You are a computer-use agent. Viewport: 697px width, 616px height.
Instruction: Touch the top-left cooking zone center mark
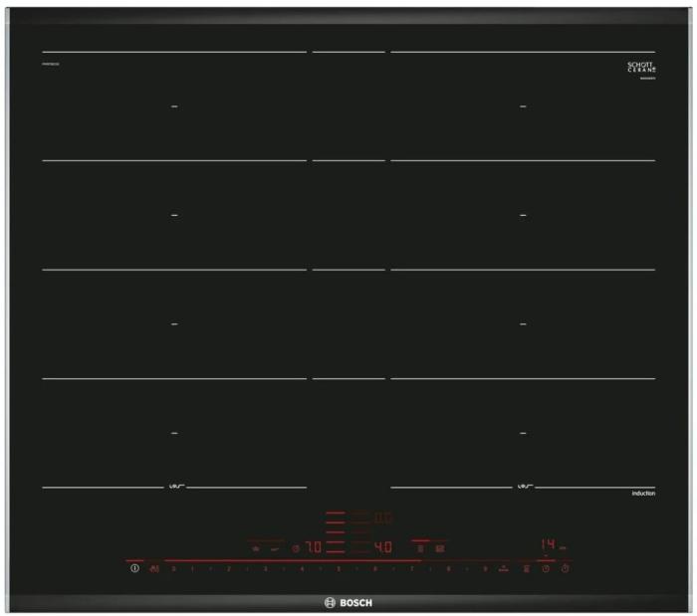[x=174, y=105]
